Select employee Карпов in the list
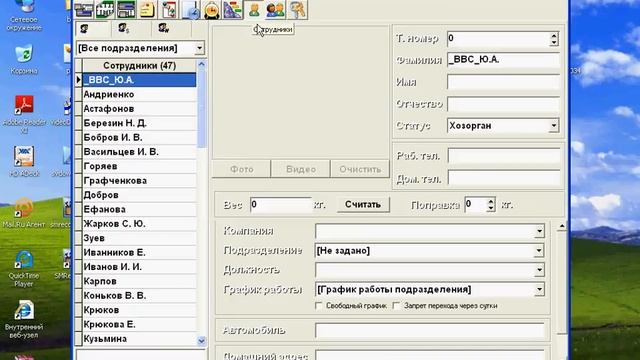Screen dimensions: 640x360 [x=139, y=281]
